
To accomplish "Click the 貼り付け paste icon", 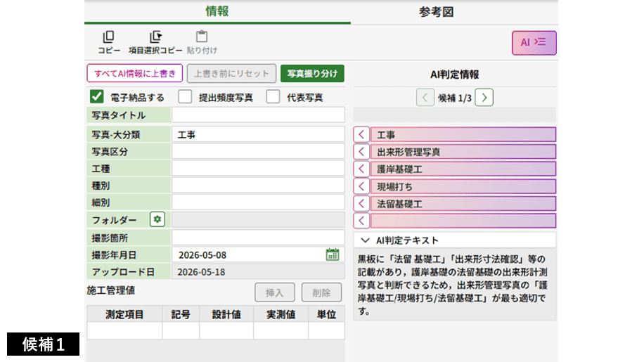I will point(202,37).
